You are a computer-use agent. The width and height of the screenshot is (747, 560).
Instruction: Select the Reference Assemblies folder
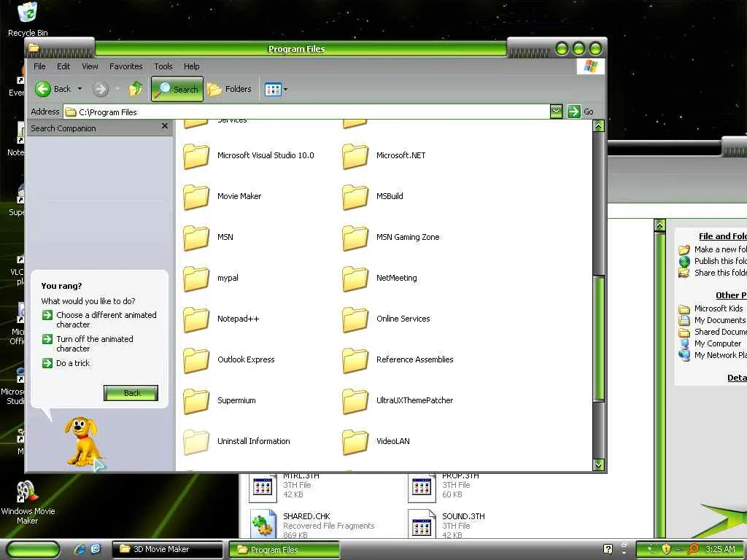coord(398,360)
